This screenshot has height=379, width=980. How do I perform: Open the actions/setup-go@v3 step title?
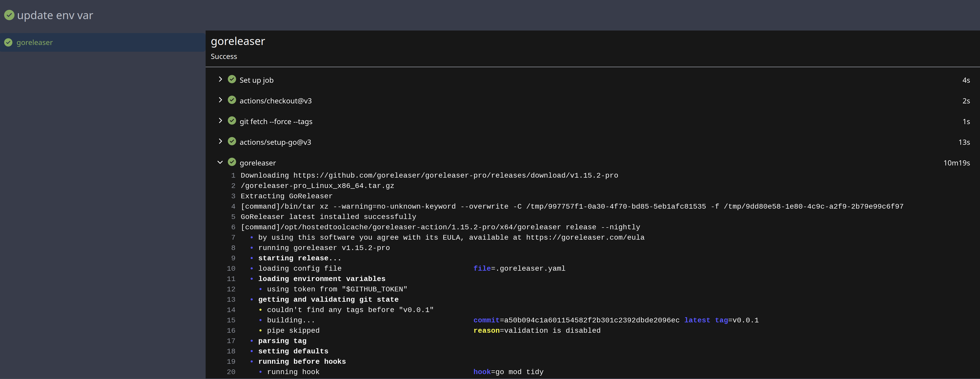tap(275, 142)
